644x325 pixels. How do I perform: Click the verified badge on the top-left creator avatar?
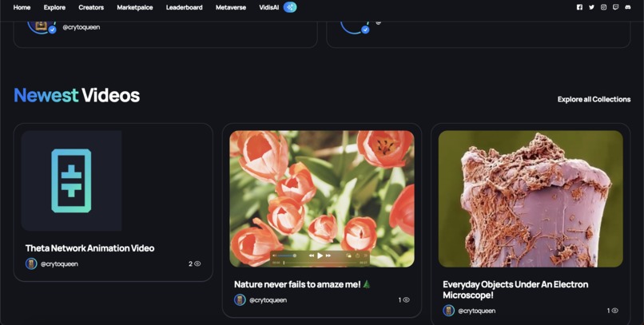[x=52, y=30]
